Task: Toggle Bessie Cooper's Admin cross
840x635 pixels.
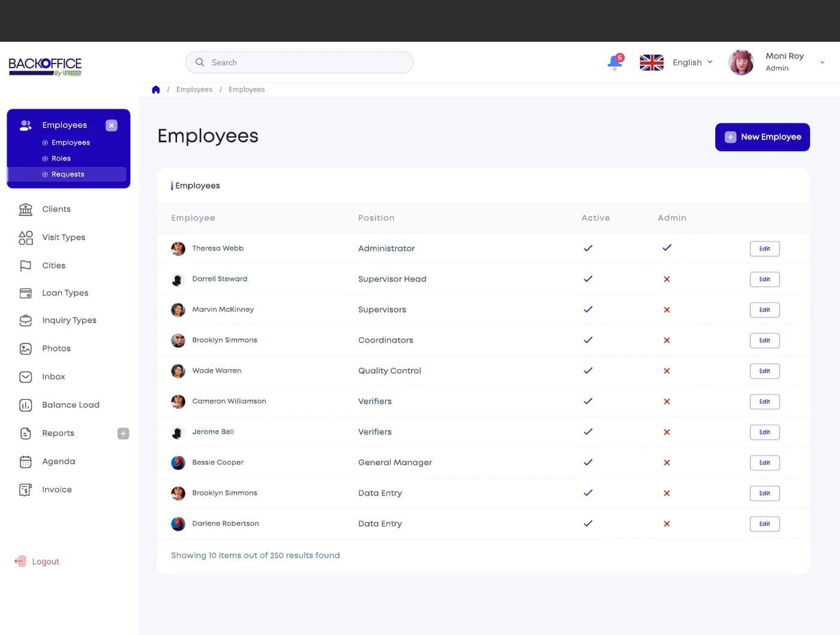Action: [667, 463]
